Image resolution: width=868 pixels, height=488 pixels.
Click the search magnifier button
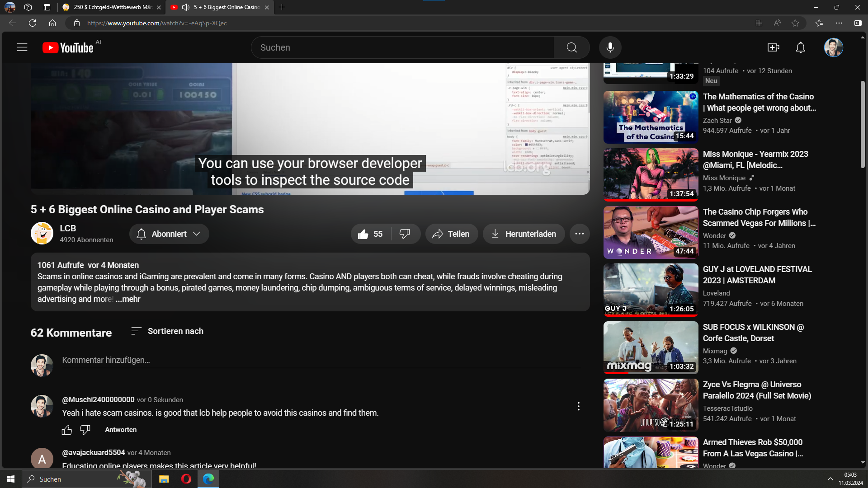pos(571,47)
